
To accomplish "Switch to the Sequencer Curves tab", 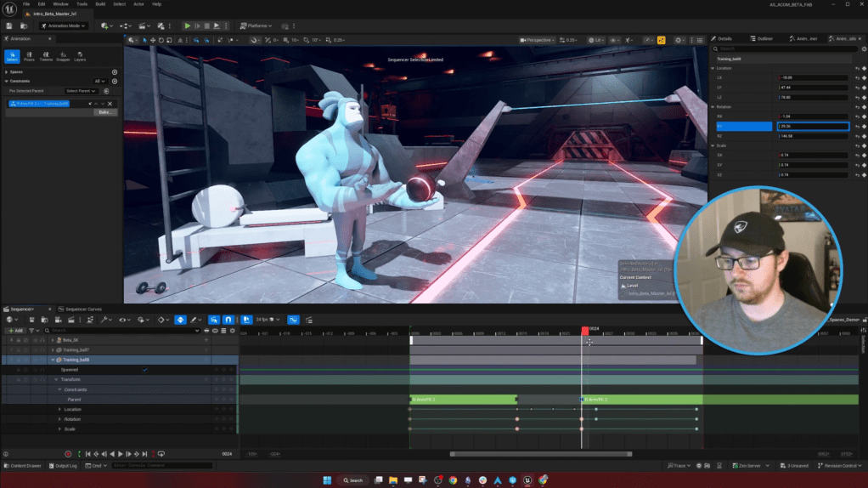I will (83, 309).
